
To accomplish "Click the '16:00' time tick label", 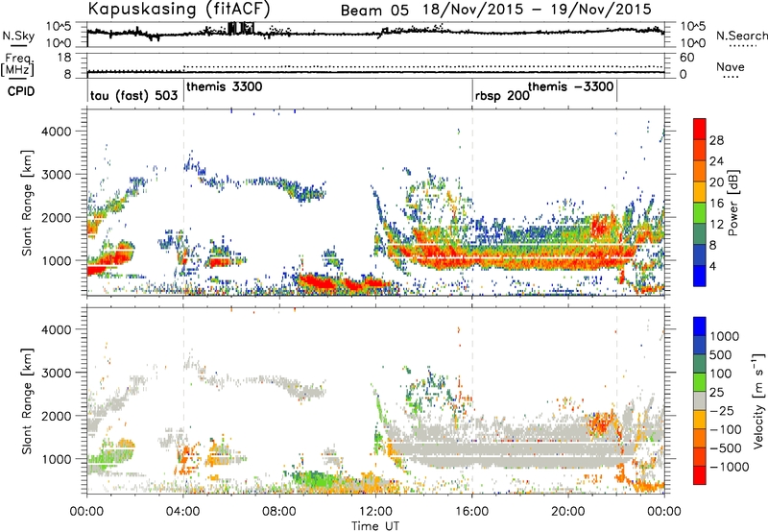I will click(x=472, y=512).
